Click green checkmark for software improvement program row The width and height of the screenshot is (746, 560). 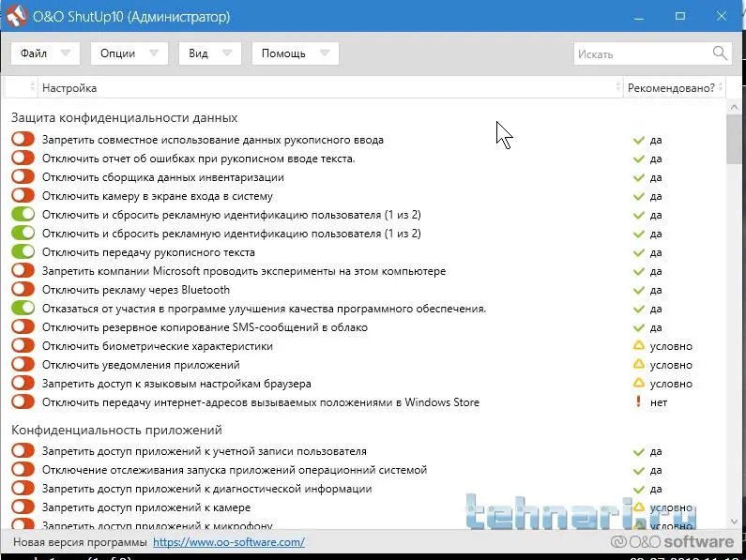pos(638,310)
